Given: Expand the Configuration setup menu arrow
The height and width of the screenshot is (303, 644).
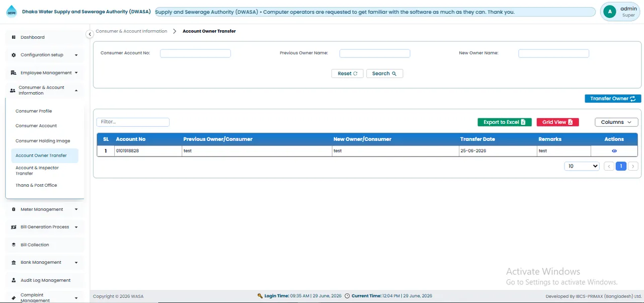Looking at the screenshot, I should [x=76, y=55].
